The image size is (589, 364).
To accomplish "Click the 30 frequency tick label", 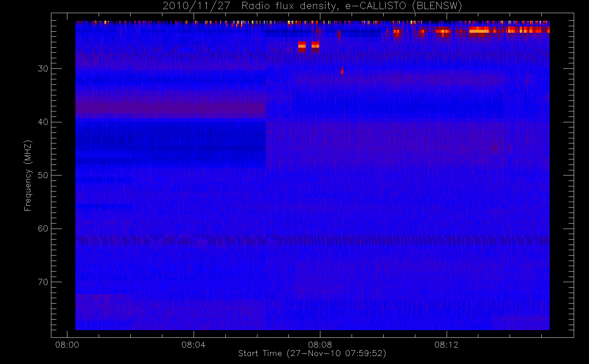I will [x=43, y=69].
